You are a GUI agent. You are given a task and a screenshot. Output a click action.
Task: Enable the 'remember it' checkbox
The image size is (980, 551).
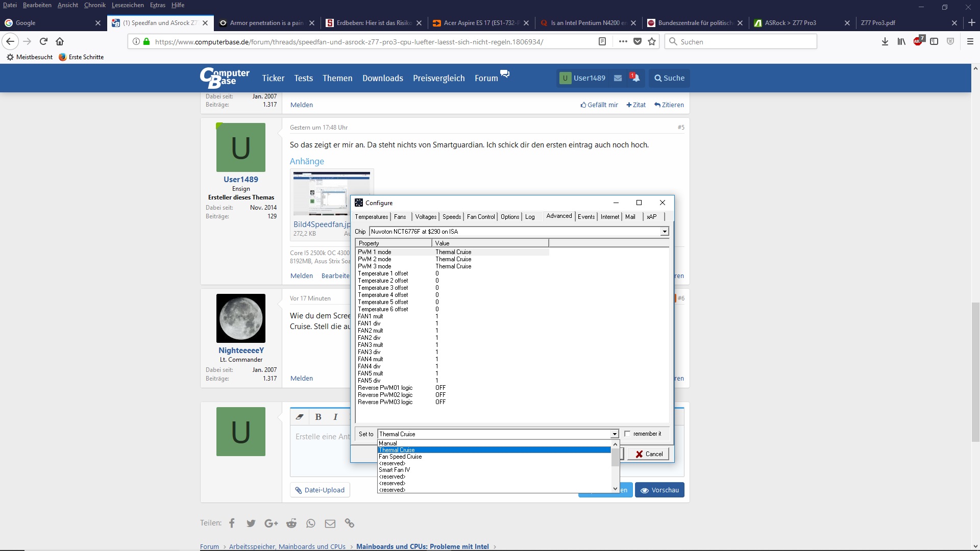(627, 434)
